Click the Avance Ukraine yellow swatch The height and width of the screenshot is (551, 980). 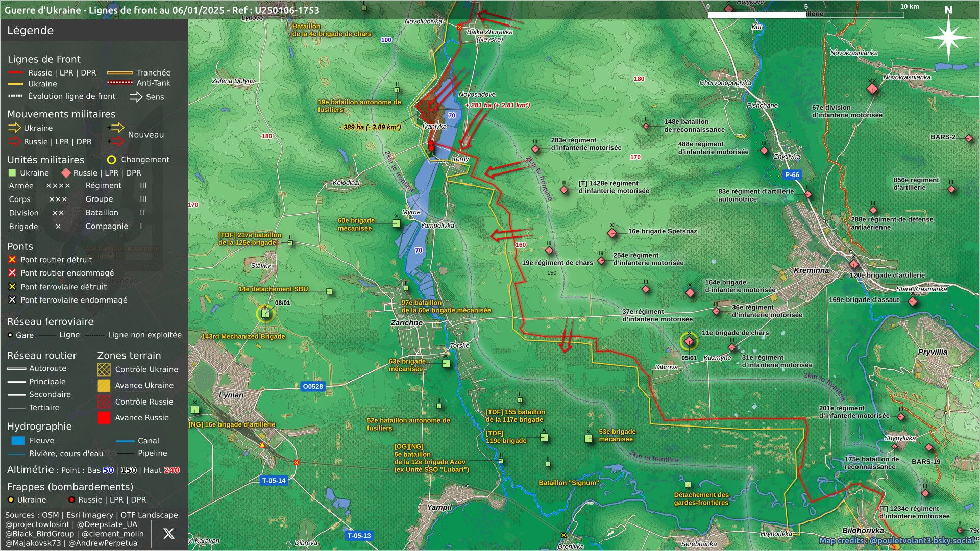click(104, 386)
